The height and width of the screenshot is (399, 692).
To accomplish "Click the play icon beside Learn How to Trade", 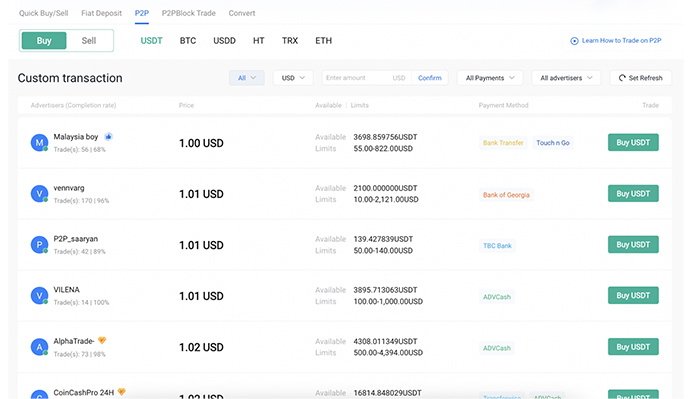I will [574, 41].
